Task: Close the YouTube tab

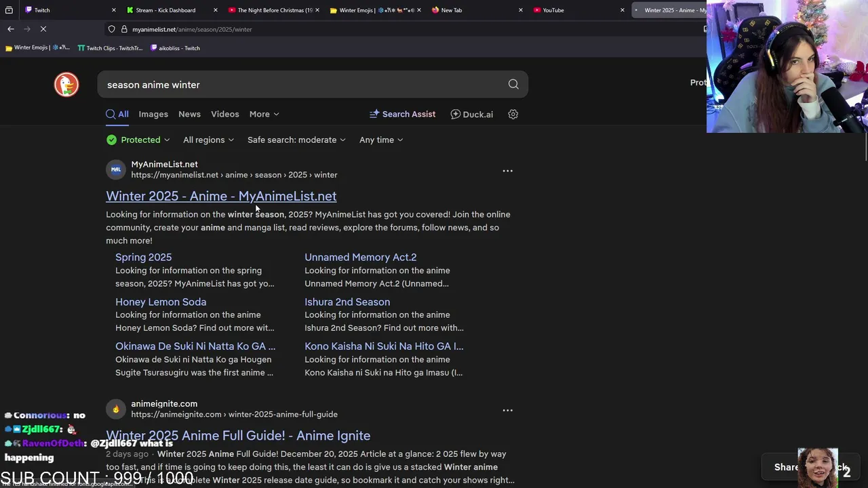Action: click(x=623, y=10)
